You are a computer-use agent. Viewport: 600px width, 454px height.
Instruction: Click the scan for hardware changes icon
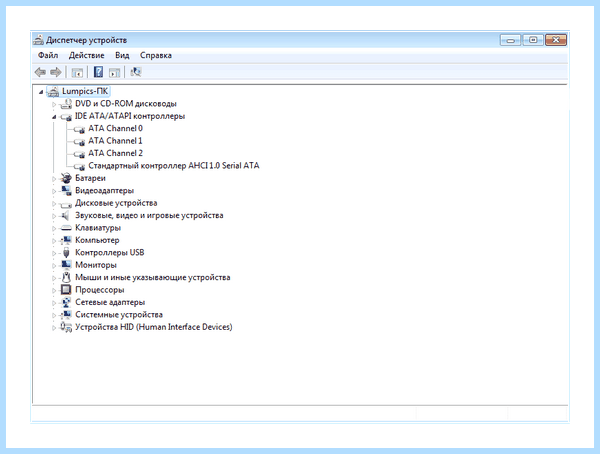(x=136, y=72)
